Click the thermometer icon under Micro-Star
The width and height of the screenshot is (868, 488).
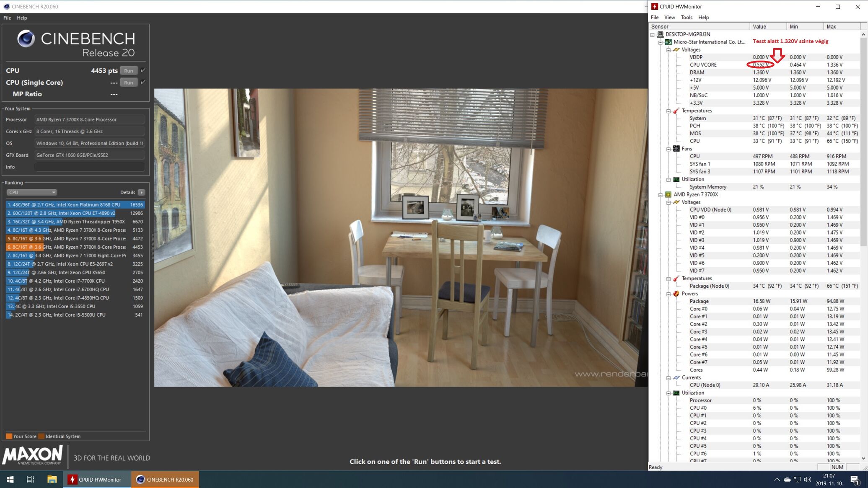click(x=676, y=111)
